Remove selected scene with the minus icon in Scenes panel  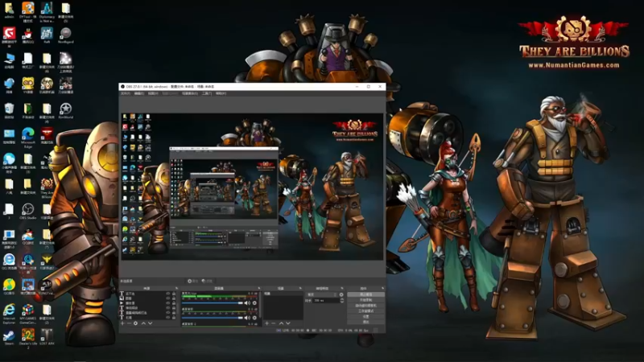[x=274, y=323]
